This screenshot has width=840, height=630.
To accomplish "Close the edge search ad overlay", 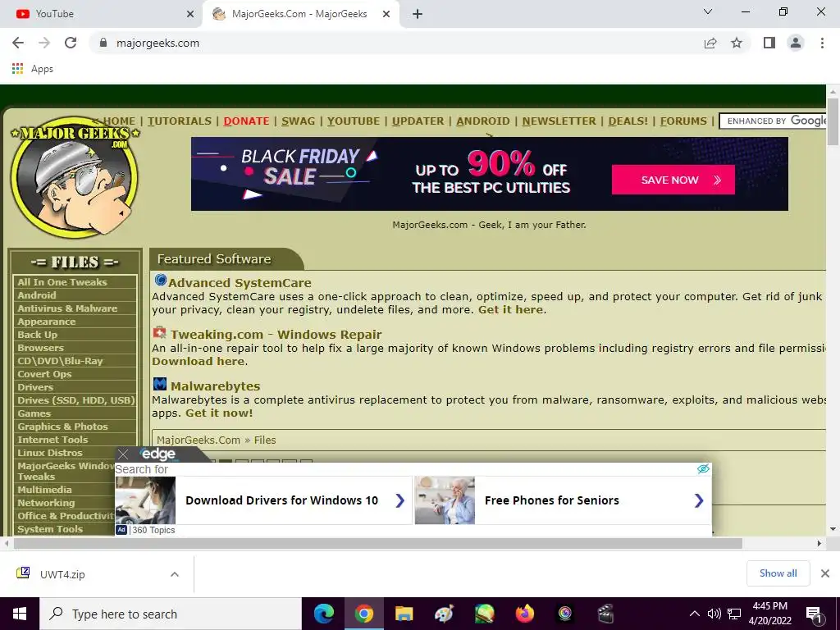I will point(123,454).
